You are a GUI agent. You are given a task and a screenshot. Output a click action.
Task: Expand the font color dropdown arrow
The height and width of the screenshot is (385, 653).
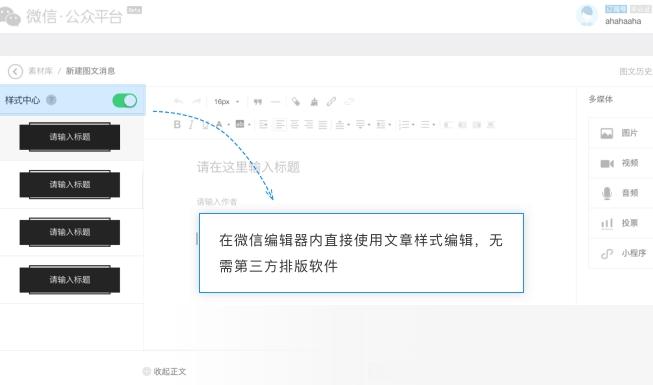click(228, 125)
